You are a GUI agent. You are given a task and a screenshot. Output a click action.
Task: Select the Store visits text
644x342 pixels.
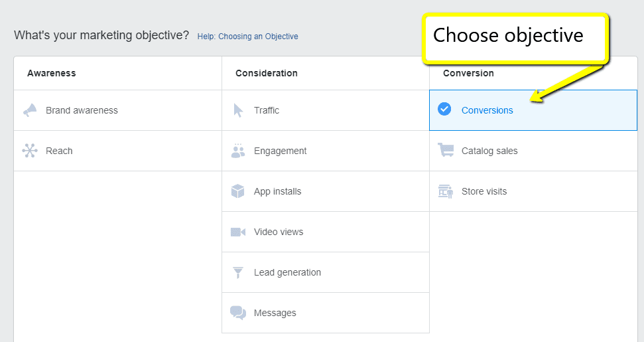tap(484, 191)
